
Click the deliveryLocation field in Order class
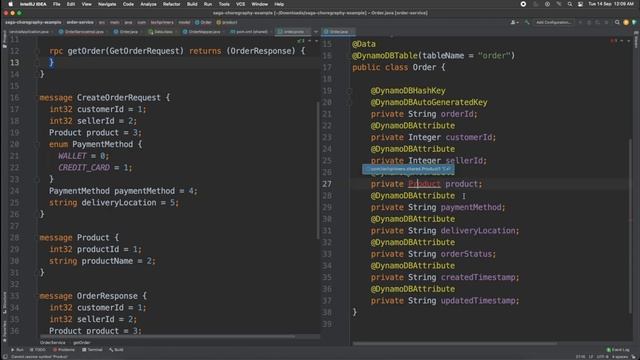pos(478,231)
